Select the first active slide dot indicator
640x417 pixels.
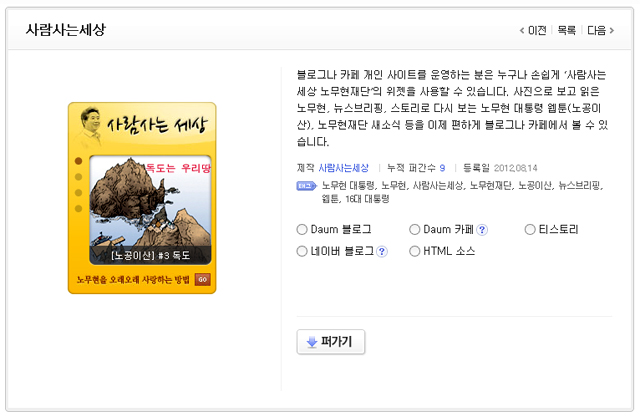(78, 161)
